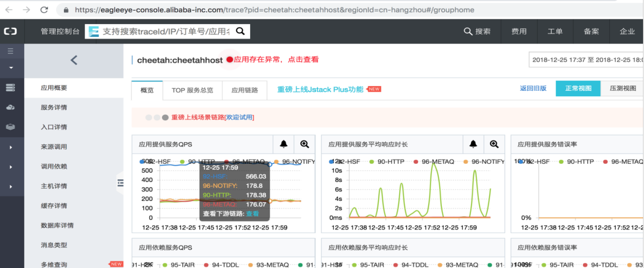Reload the page with the browser refresh button
The height and width of the screenshot is (268, 644).
[44, 10]
